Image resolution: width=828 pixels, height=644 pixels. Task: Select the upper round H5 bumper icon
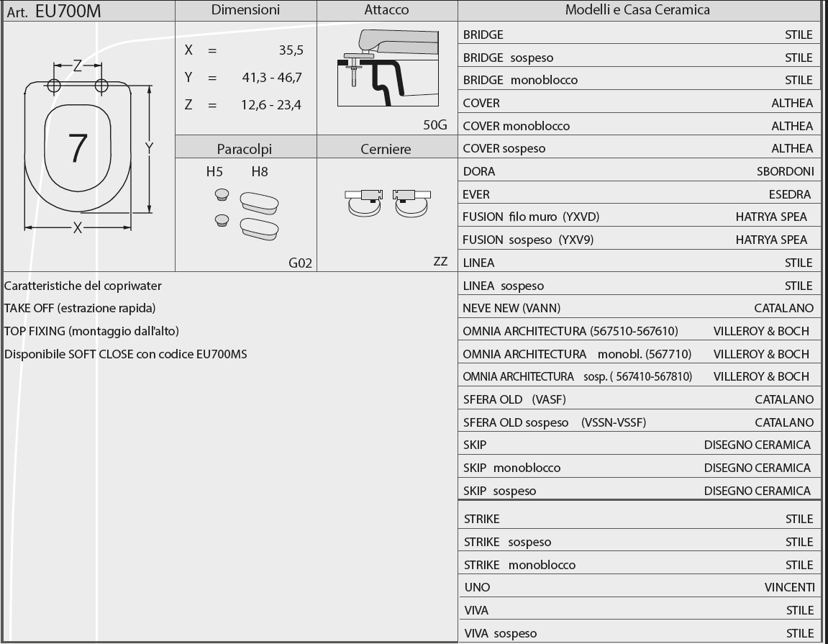pyautogui.click(x=222, y=194)
